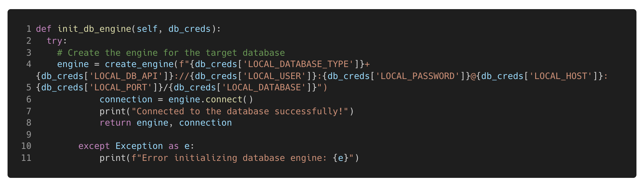Click the 'try' keyword on line 2
The width and height of the screenshot is (644, 187).
point(54,41)
